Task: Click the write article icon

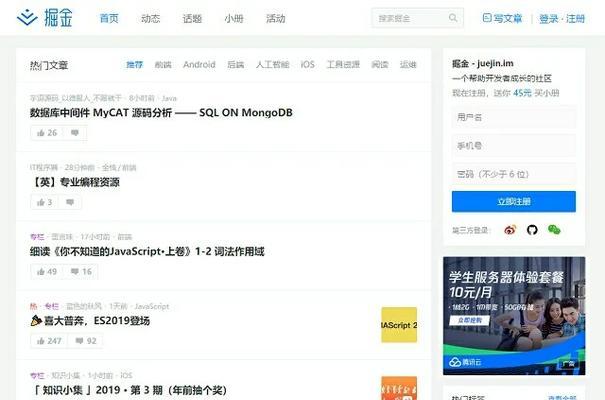Action: 487,18
